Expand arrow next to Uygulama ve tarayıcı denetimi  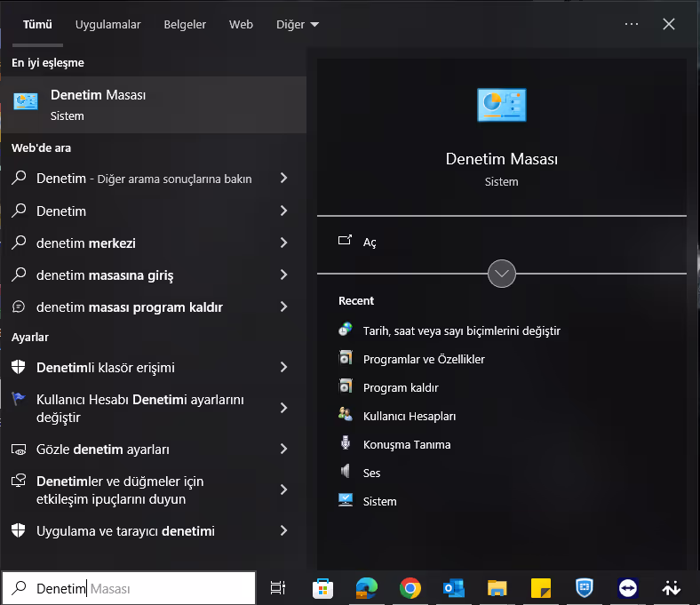[283, 530]
